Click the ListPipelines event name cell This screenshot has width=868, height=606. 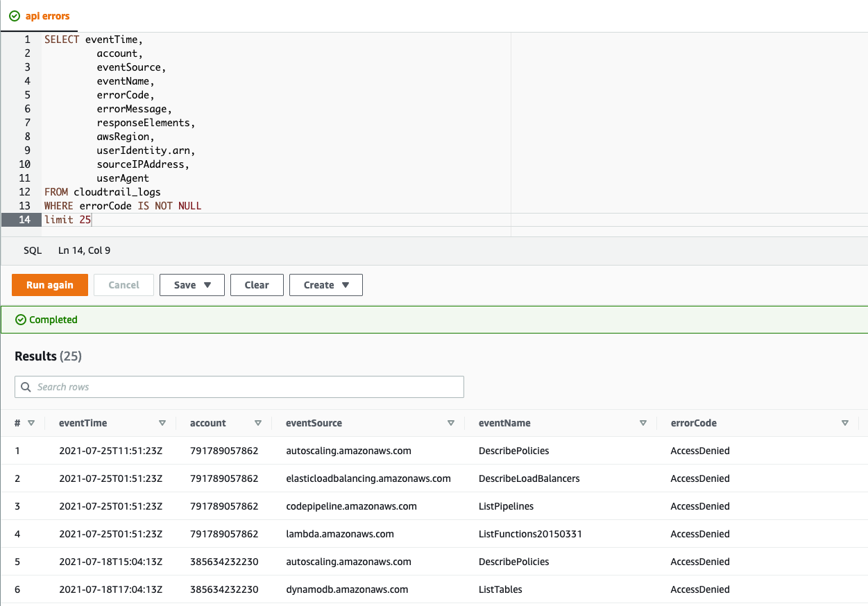pyautogui.click(x=507, y=506)
